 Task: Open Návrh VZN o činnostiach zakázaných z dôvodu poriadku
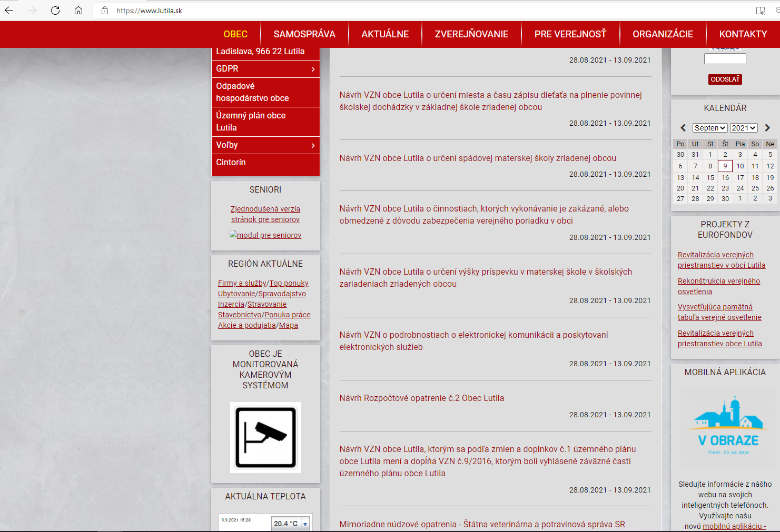tap(484, 215)
